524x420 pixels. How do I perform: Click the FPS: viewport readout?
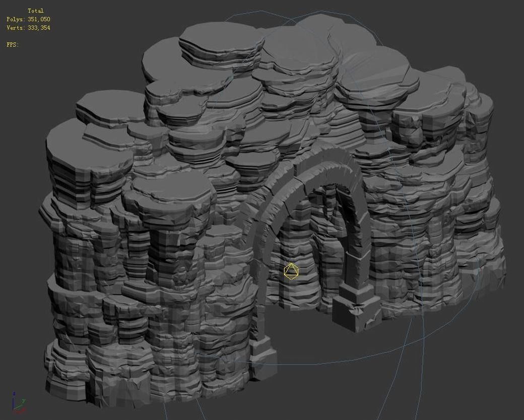(13, 44)
